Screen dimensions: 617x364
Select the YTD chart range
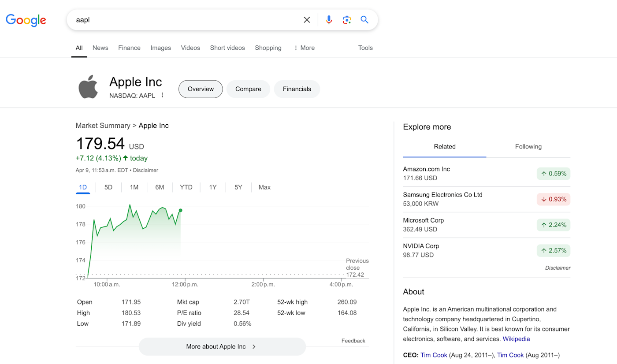pyautogui.click(x=186, y=187)
